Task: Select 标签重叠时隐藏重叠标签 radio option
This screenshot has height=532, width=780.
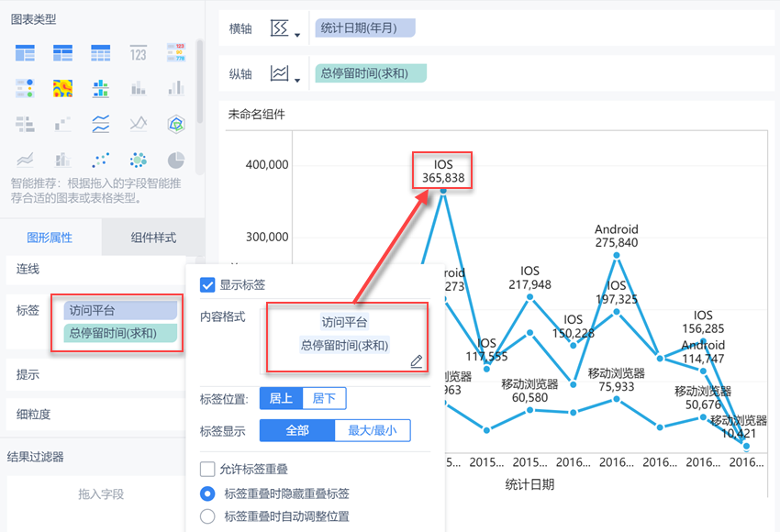Action: click(x=207, y=493)
